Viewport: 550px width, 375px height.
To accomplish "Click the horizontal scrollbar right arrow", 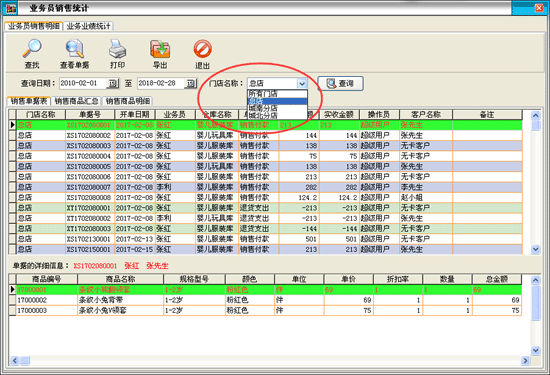I will (525, 360).
